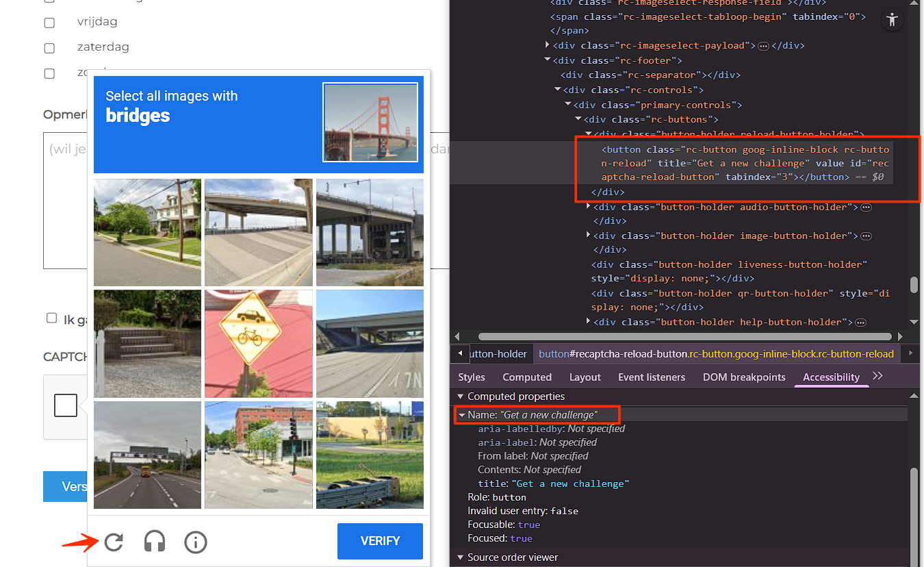Viewport: 924px width, 567px height.
Task: Expand the Source order viewer section
Action: (460, 557)
